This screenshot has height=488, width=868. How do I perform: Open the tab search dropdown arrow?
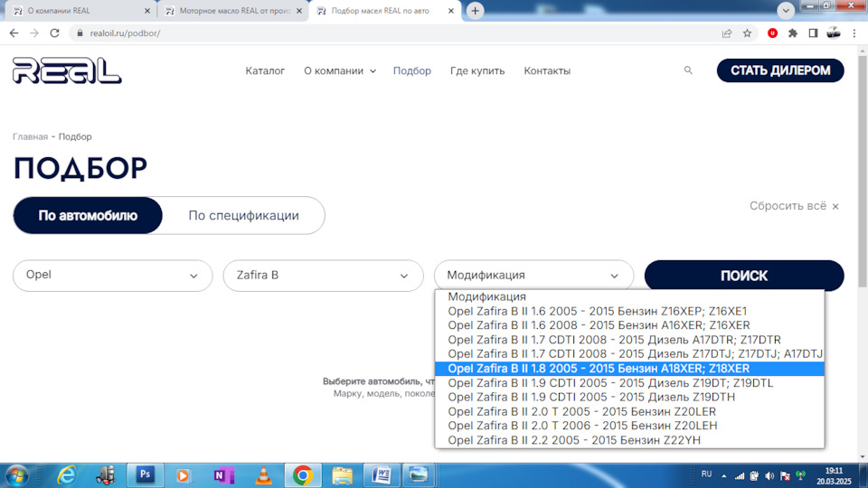(x=786, y=11)
